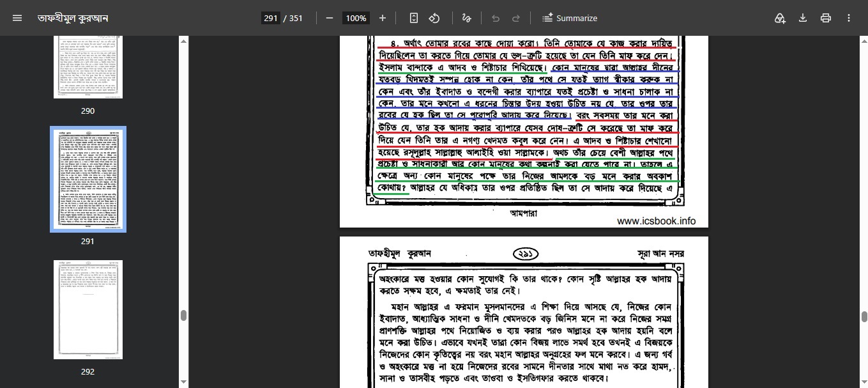Select the page 292 thumbnail
868x388 pixels.
pos(88,309)
